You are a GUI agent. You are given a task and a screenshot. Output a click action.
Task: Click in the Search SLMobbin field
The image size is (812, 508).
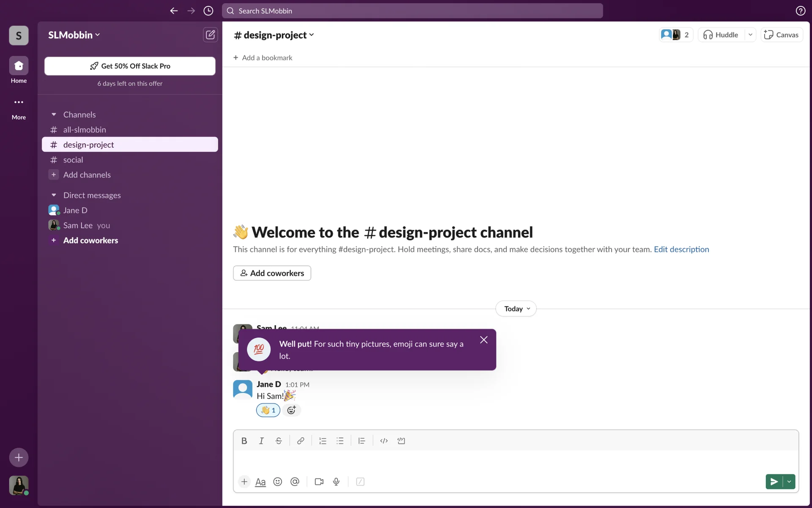pyautogui.click(x=412, y=11)
